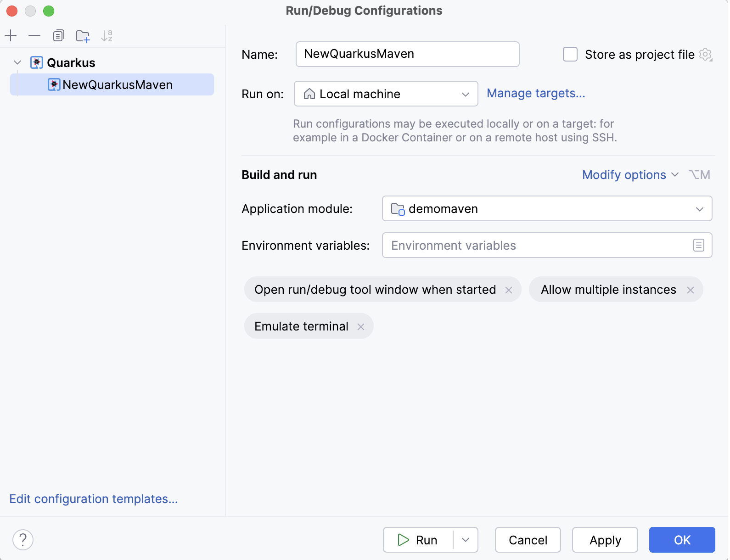730x560 pixels.
Task: Open the Run on target dropdown
Action: point(386,94)
